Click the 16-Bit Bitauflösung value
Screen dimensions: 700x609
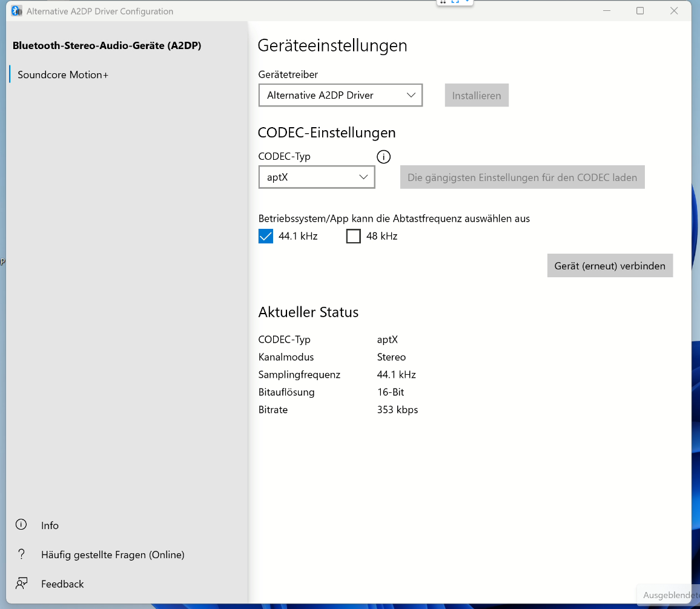point(390,392)
